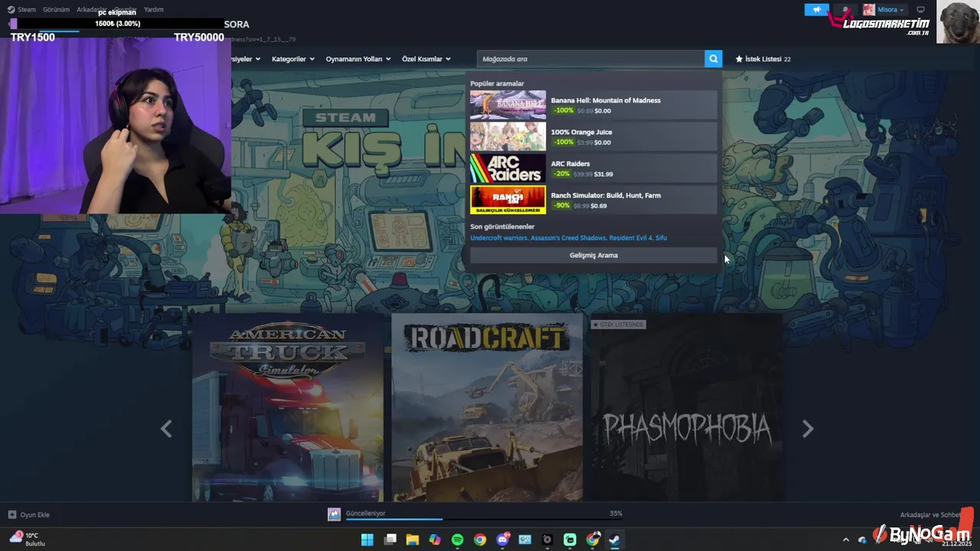The image size is (980, 551).
Task: Switch to Steam in taskbar
Action: pyautogui.click(x=614, y=540)
